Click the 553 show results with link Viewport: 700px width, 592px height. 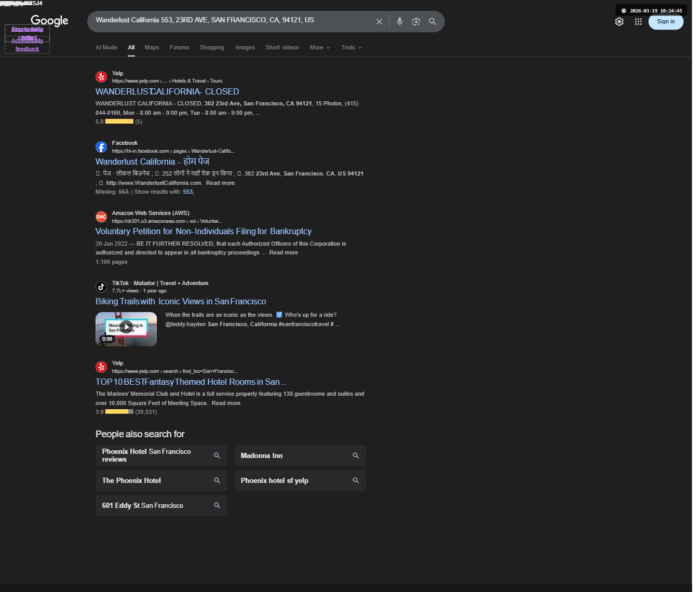[188, 192]
